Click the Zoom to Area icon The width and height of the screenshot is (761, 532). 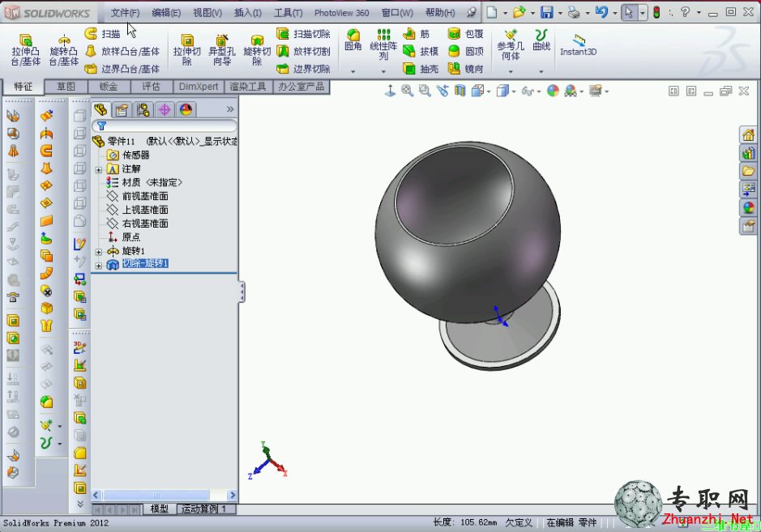click(425, 91)
